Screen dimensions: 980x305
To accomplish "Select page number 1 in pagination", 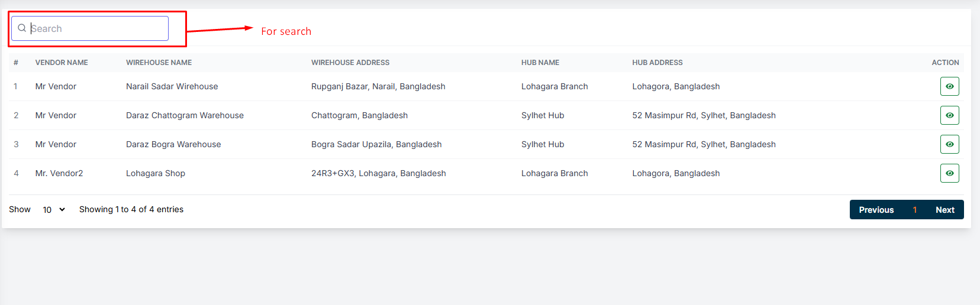I will 914,210.
